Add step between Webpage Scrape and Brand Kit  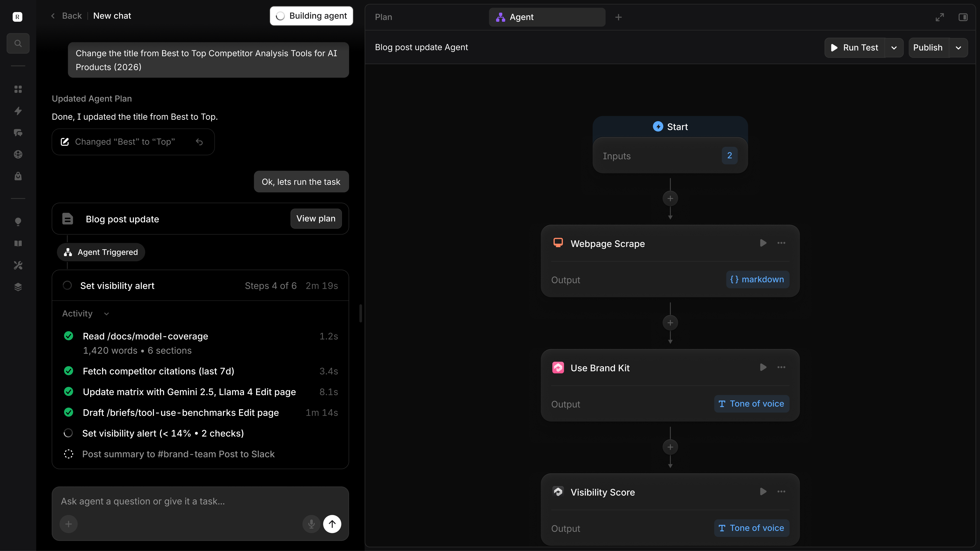[x=670, y=323]
